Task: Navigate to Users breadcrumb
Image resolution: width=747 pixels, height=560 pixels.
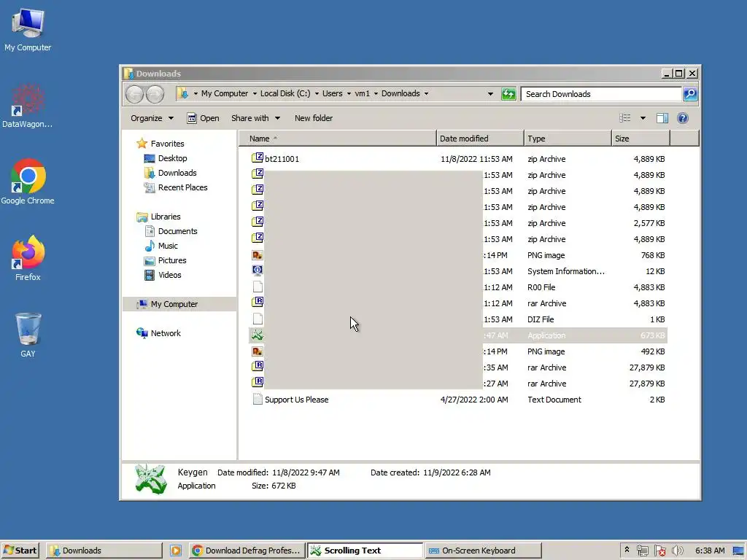Action: [x=332, y=94]
